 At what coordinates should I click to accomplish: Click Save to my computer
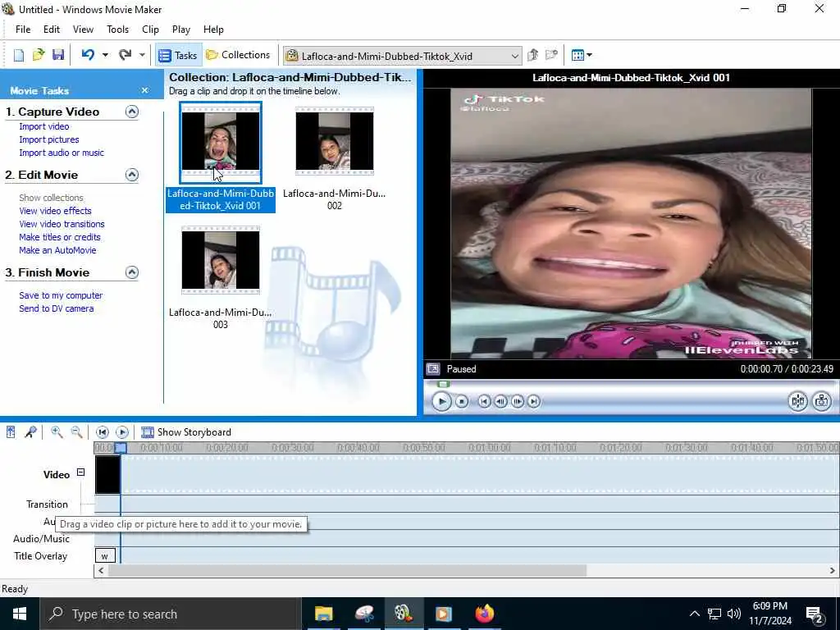tap(61, 295)
